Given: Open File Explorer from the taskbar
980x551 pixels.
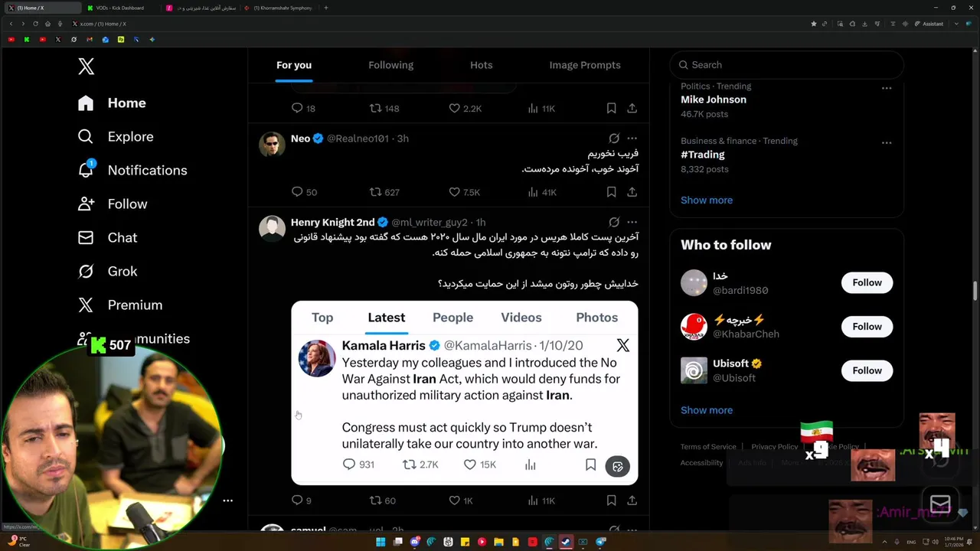Looking at the screenshot, I should point(498,542).
